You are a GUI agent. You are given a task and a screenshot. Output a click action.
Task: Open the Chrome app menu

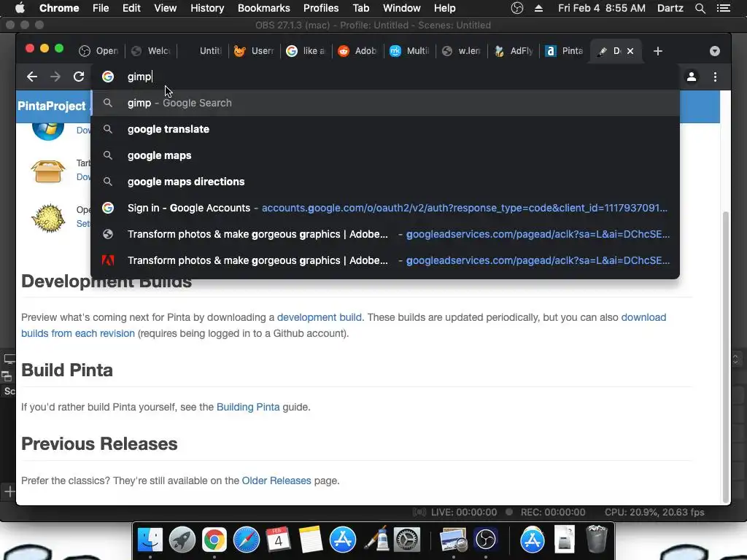[59, 8]
